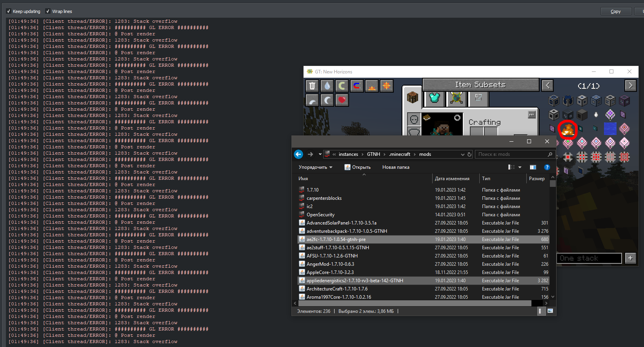Open Explorer help question mark

coord(547,167)
